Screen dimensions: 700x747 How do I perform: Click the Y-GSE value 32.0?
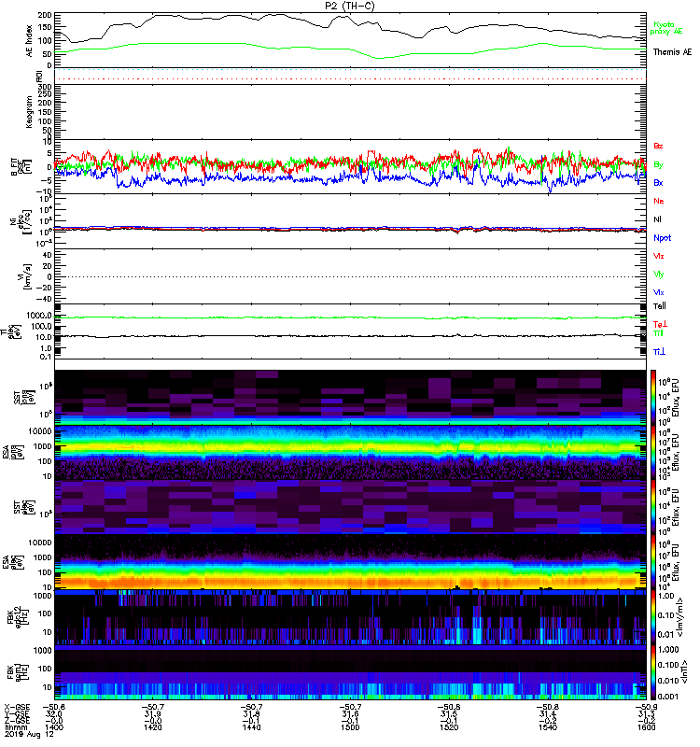(x=54, y=713)
